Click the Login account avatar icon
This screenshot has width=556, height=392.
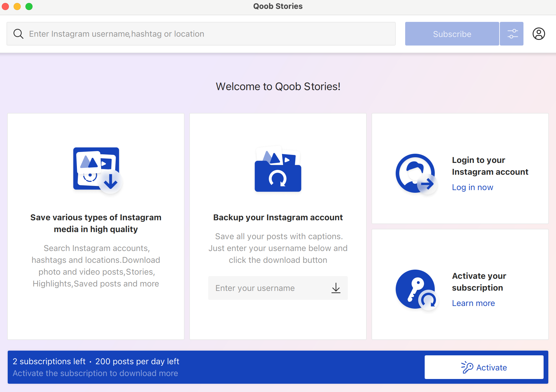[x=416, y=174]
